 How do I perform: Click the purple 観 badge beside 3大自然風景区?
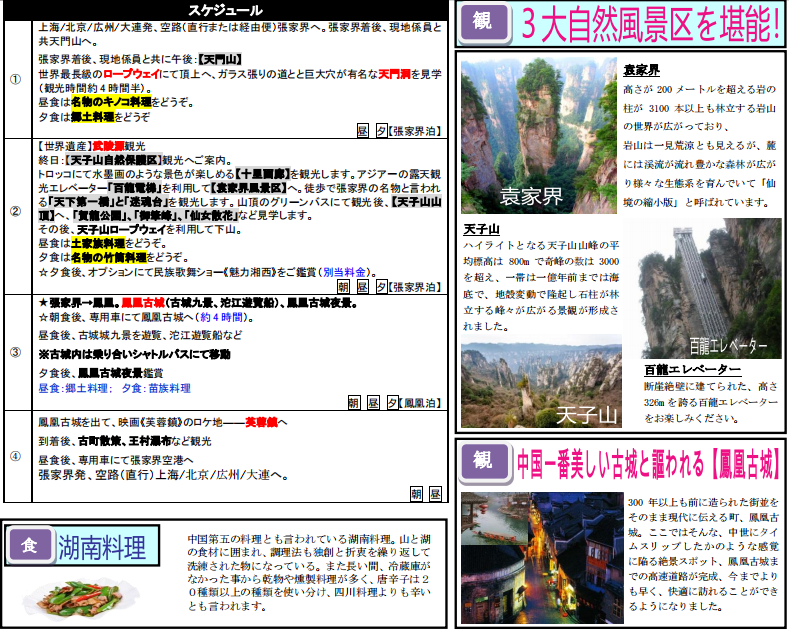[484, 22]
